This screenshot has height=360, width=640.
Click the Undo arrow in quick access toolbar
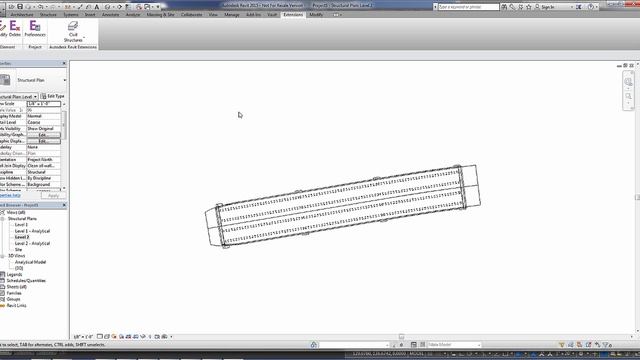pos(40,7)
